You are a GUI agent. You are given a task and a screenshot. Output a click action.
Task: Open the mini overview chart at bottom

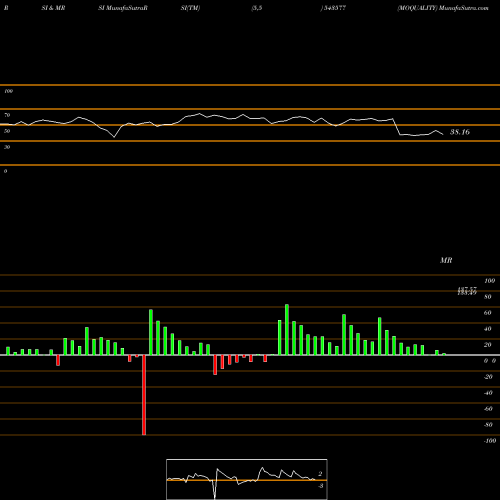(247, 479)
